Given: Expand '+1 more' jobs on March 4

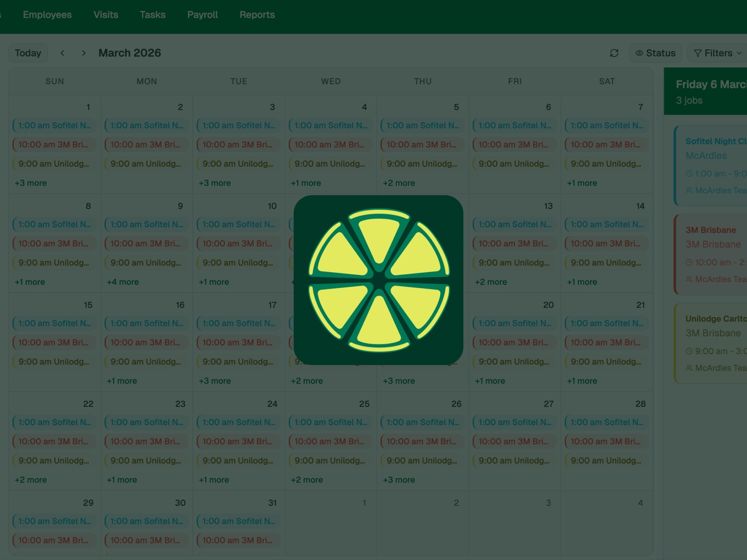Looking at the screenshot, I should [x=306, y=183].
